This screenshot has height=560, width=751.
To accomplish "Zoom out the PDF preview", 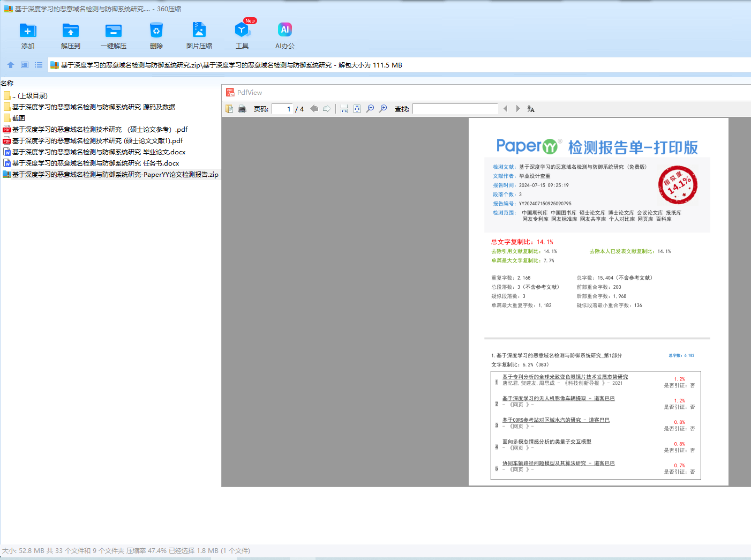I will (x=370, y=109).
